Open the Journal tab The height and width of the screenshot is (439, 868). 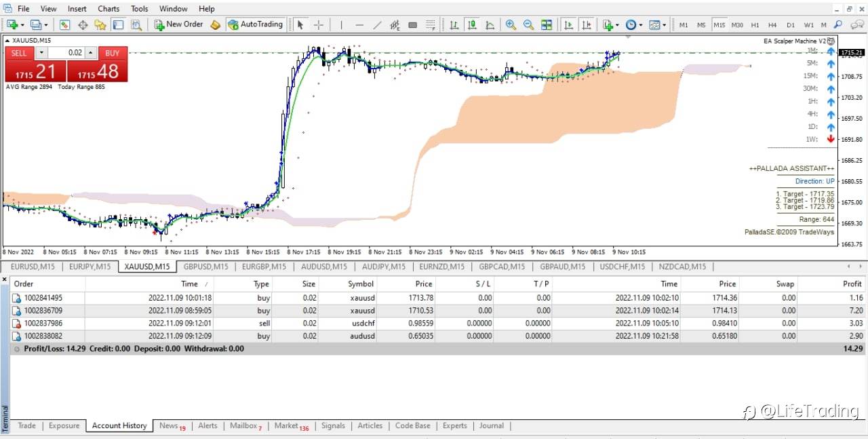[x=492, y=425]
